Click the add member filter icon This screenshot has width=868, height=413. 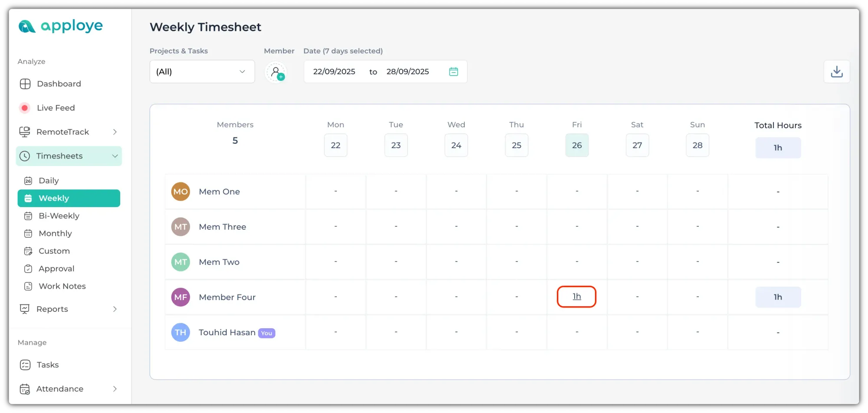pos(276,72)
